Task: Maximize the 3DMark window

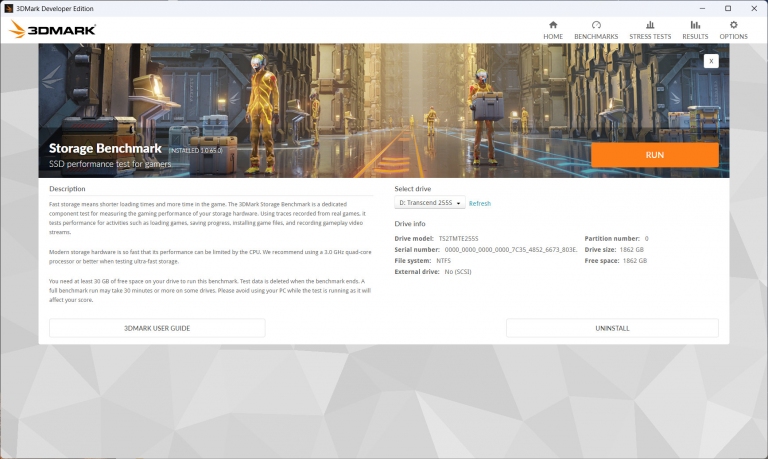Action: click(x=728, y=8)
